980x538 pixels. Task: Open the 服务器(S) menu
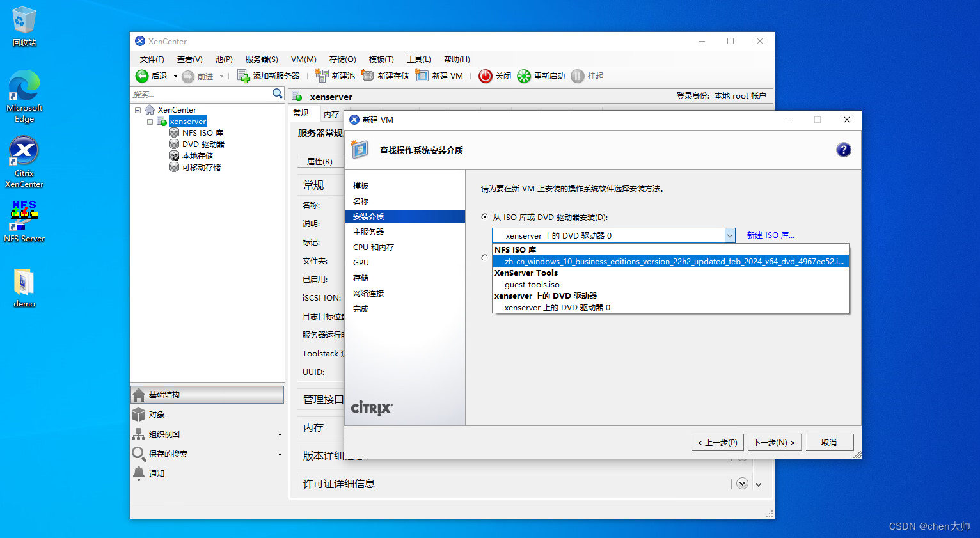click(x=262, y=59)
